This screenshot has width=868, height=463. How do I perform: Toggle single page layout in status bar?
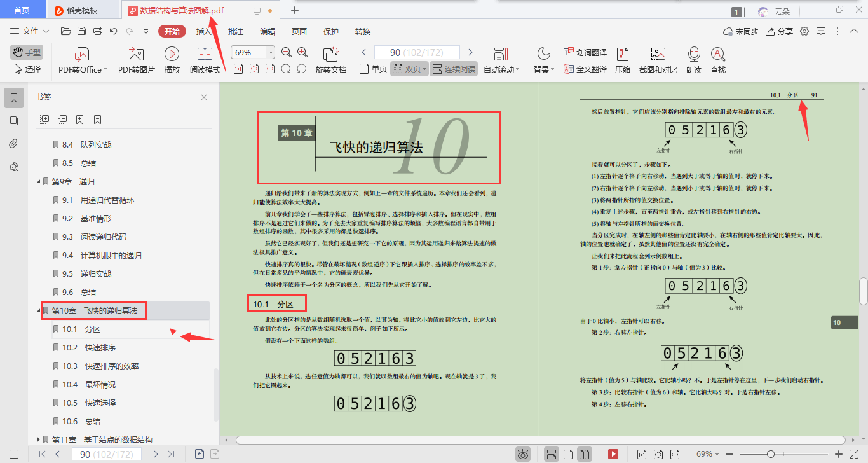pyautogui.click(x=568, y=454)
